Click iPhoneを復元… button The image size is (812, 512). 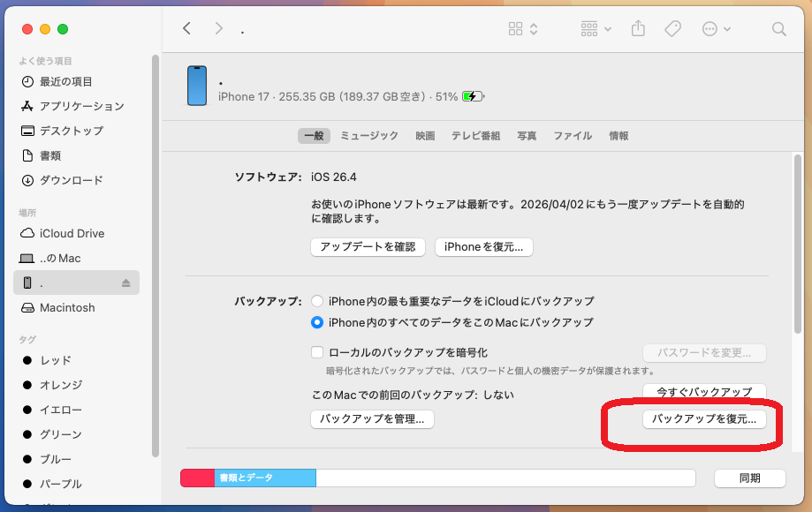483,247
